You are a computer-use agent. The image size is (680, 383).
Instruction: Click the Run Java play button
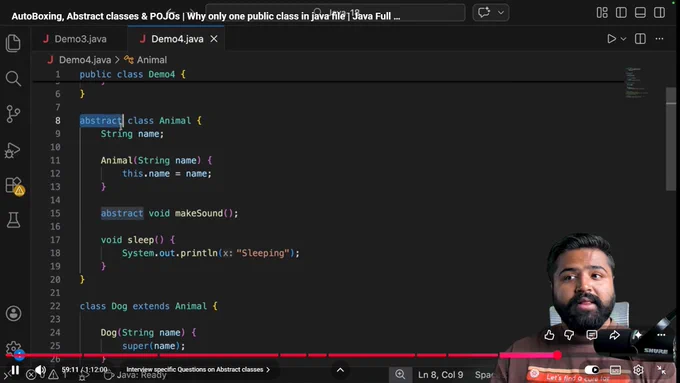tap(611, 39)
